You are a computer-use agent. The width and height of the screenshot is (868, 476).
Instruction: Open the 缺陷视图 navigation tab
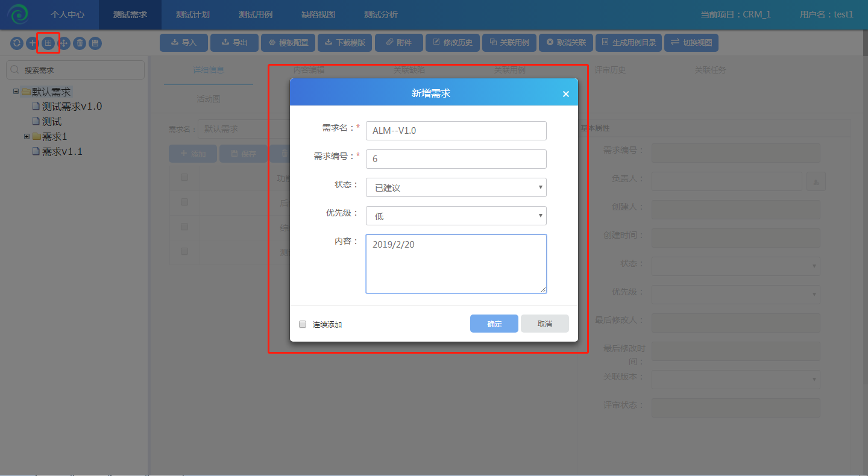[x=318, y=14]
